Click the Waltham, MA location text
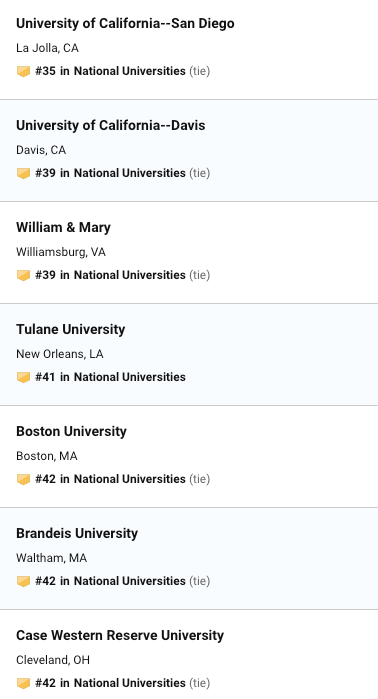Screen dimensions: 378x699 (51, 558)
